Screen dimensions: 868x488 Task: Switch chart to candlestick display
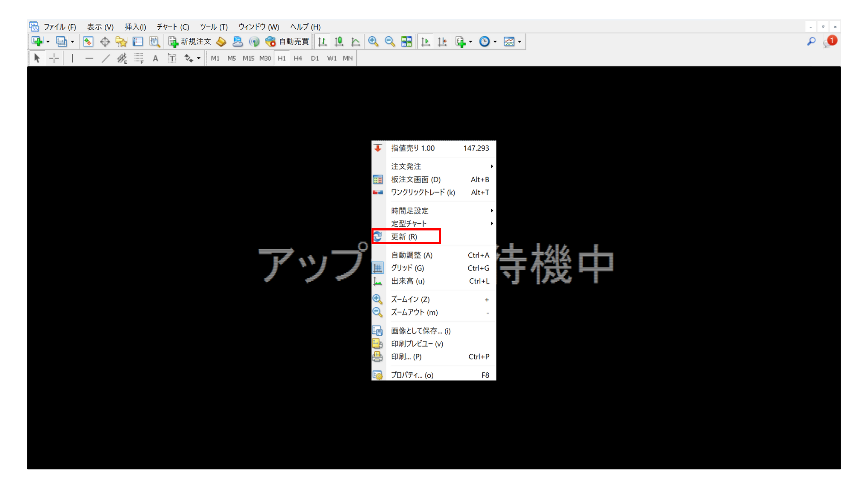(339, 41)
